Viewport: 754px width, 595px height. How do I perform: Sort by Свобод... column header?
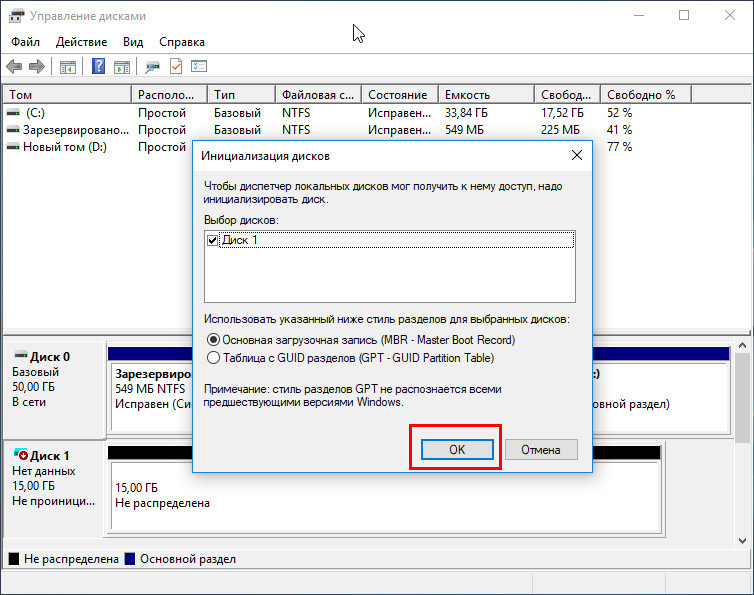tap(567, 94)
